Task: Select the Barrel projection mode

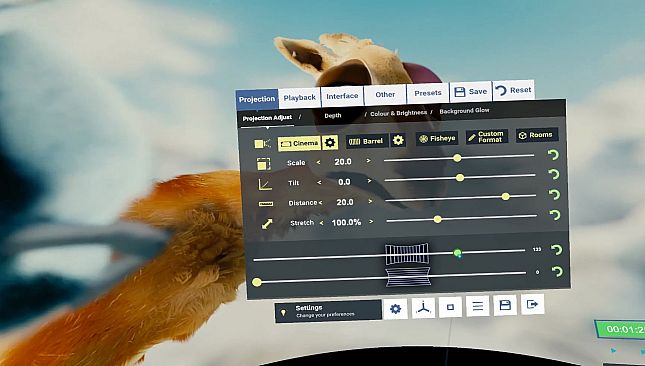Action: (x=367, y=141)
